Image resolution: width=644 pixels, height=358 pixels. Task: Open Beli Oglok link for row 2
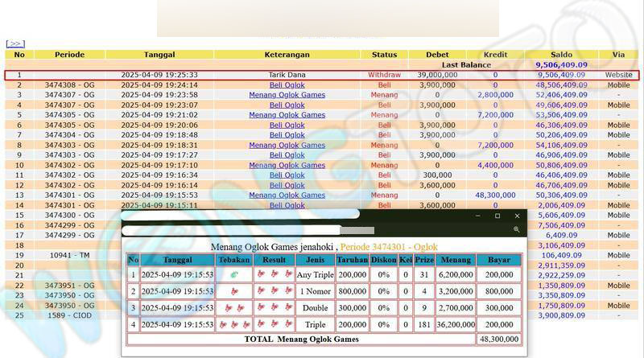click(287, 84)
